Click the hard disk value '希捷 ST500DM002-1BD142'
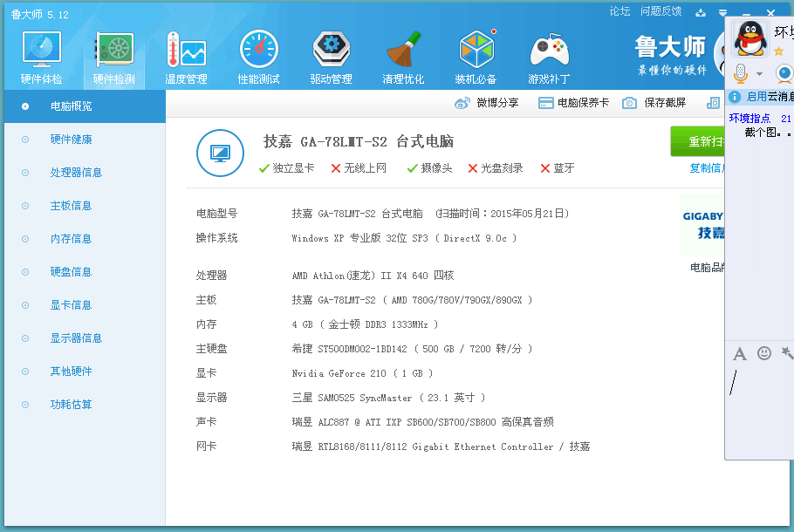 tap(349, 349)
